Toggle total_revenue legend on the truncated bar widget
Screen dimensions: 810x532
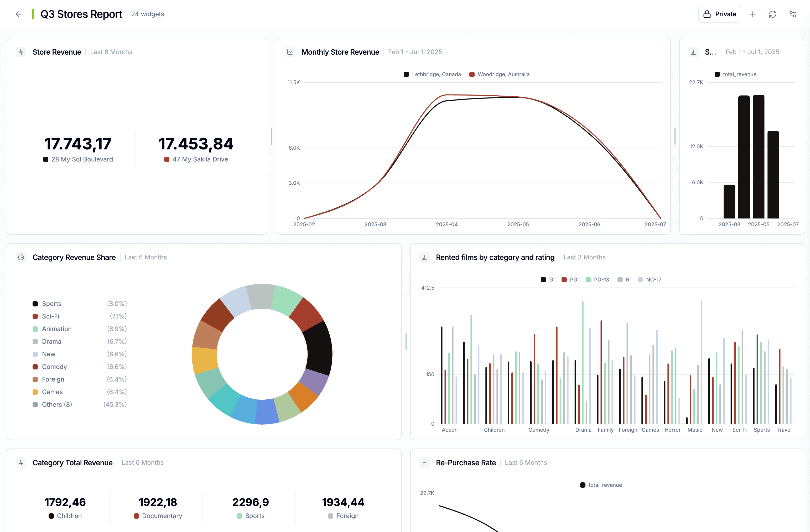735,74
